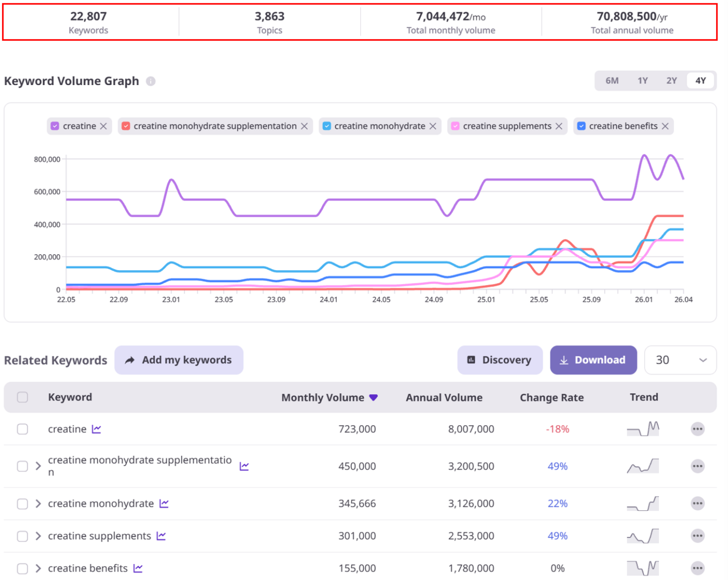Check the select-all keywords checkbox

tap(22, 397)
